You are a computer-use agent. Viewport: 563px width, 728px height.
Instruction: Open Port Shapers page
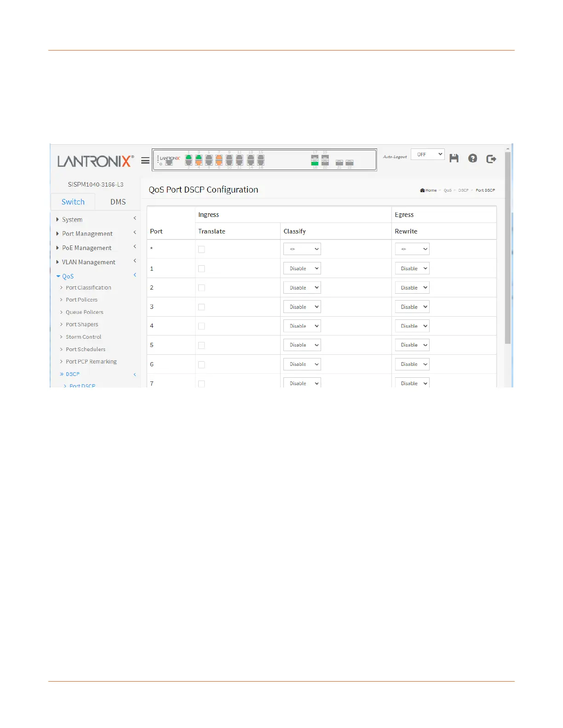tap(82, 324)
